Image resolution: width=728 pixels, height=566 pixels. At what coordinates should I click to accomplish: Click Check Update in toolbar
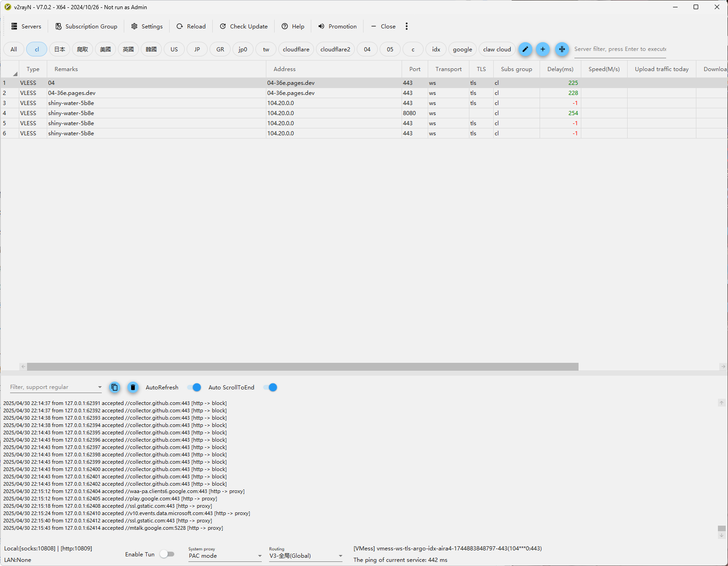coord(243,27)
